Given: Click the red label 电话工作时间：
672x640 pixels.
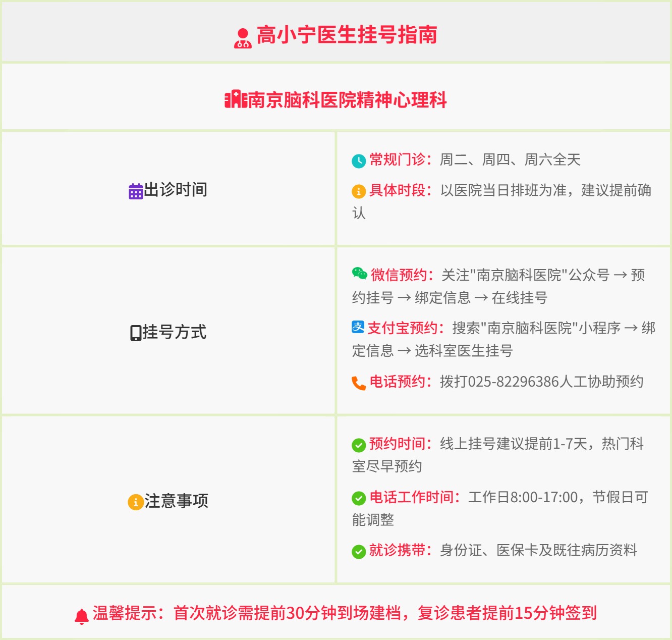Looking at the screenshot, I should [415, 497].
